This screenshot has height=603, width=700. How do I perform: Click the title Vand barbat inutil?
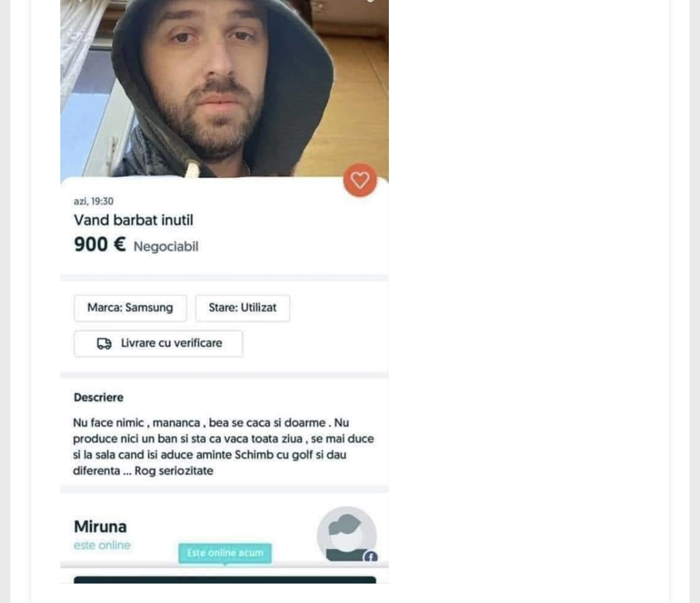click(x=134, y=220)
